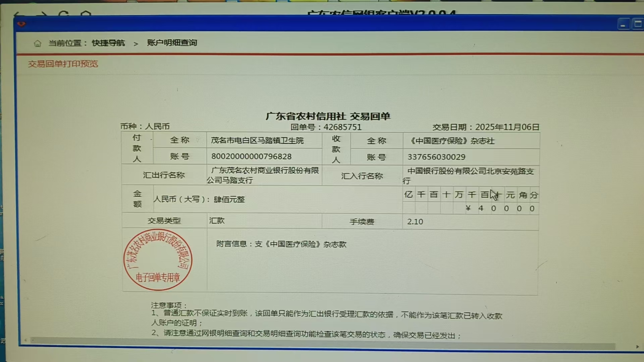Image resolution: width=644 pixels, height=362 pixels.
Task: Click the red logo icon in title bar
Action: pos(21,24)
